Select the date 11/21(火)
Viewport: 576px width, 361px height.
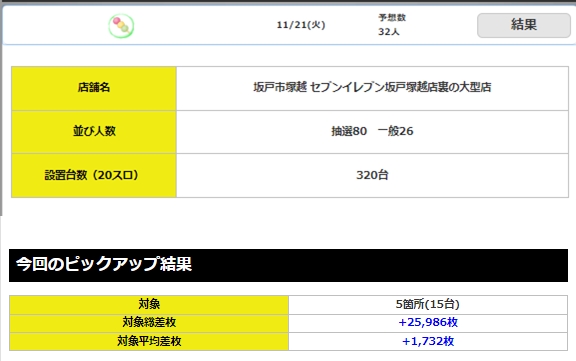point(301,25)
